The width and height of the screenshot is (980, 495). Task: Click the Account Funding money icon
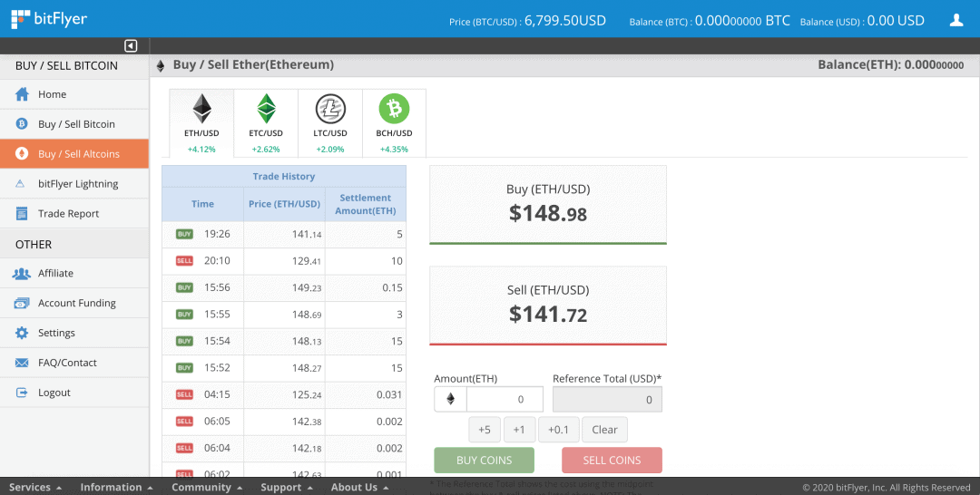(21, 304)
